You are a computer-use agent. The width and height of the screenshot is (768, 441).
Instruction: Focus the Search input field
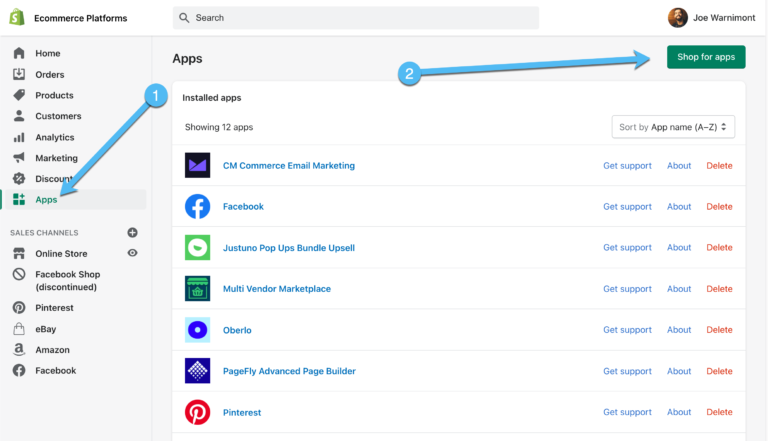tap(355, 18)
